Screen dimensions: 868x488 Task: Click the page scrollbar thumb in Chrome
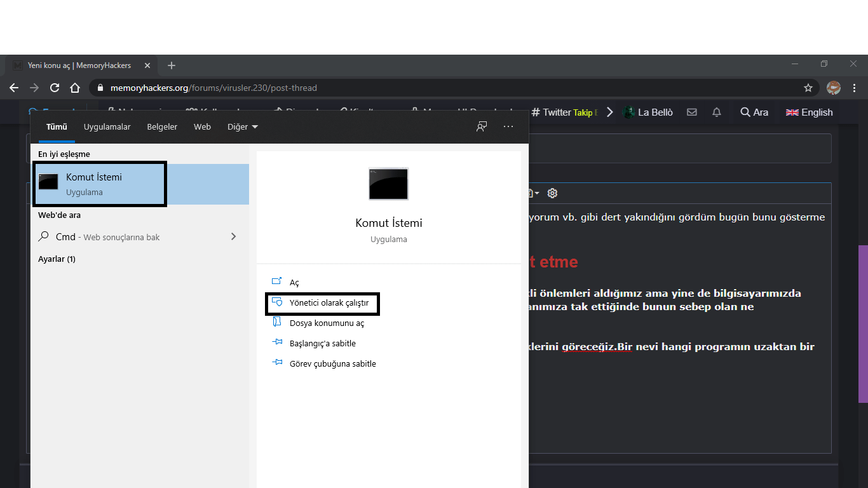[x=863, y=324]
